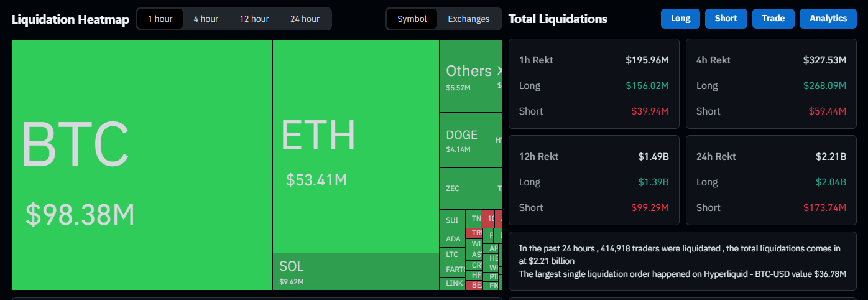868x300 pixels.
Task: Select the 1 hour timeframe tab
Action: coord(160,19)
